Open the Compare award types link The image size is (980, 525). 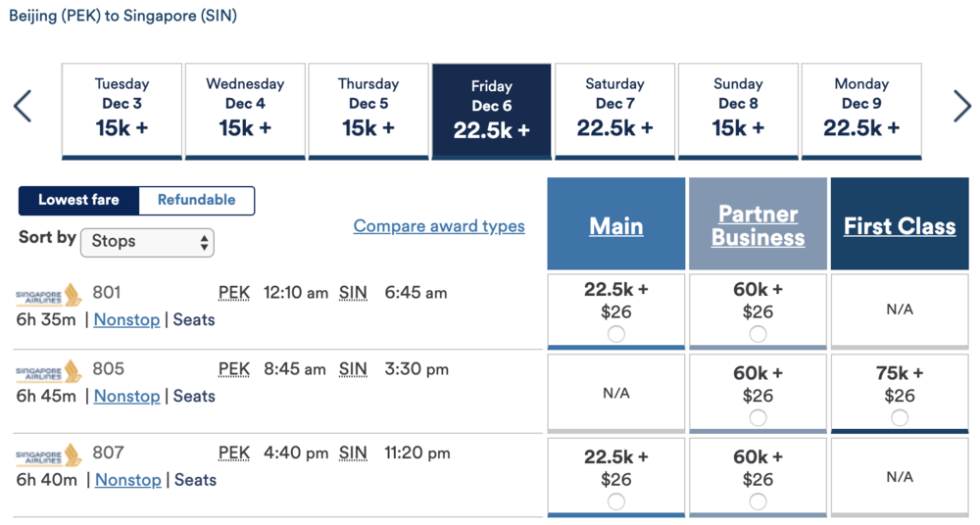pos(439,226)
